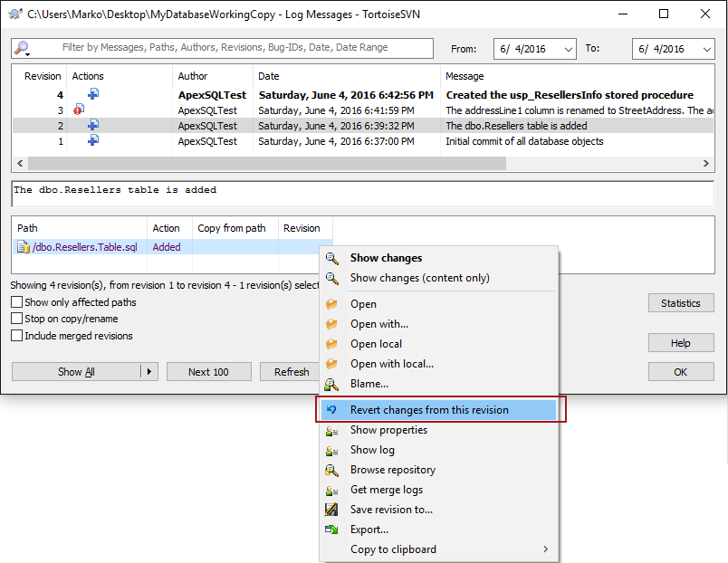Toggle the Stop on copy/rename checkbox
Screen dimensions: 728x563
pos(16,319)
